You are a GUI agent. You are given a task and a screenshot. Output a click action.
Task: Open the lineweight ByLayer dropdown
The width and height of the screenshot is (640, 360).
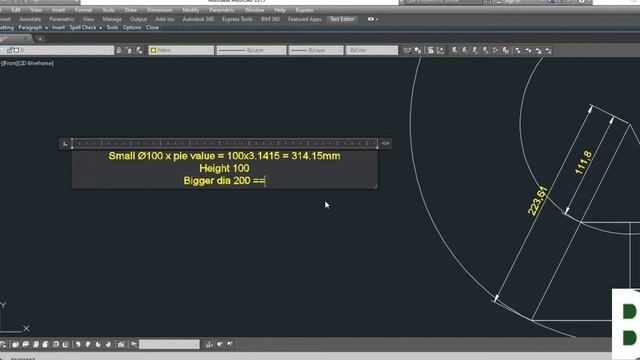point(316,50)
